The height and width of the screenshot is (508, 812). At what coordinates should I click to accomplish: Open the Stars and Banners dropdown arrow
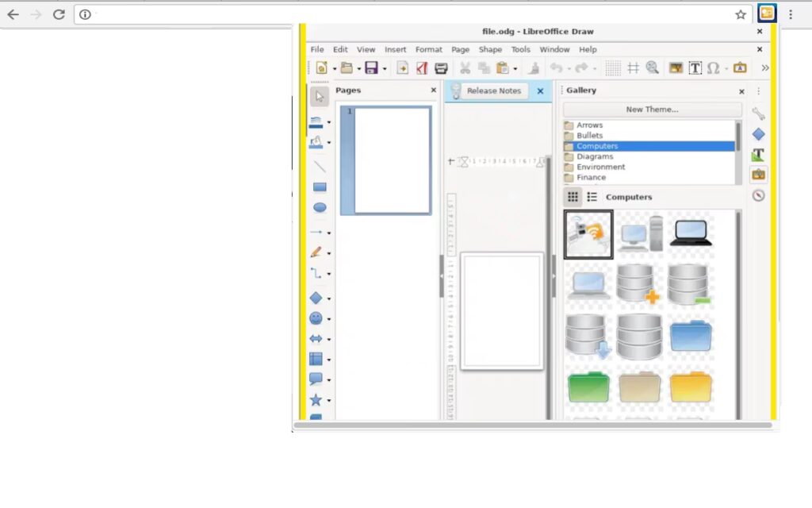point(329,401)
